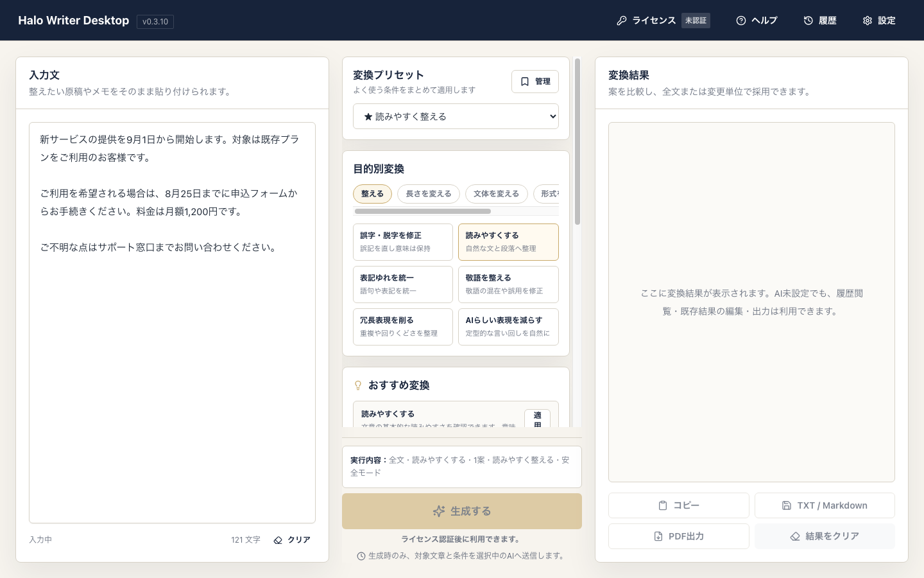This screenshot has height=578, width=924.
Task: Click the save icon on TXT / Markdown
Action: [787, 505]
